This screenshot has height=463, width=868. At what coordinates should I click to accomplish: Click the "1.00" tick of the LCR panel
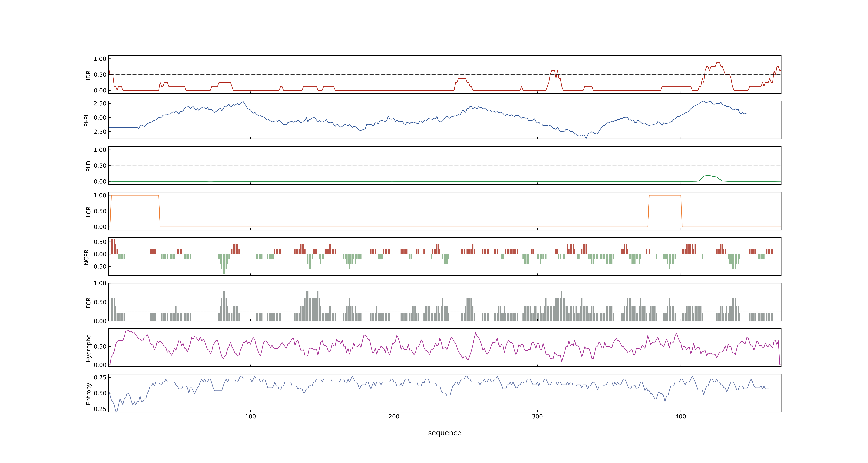point(100,195)
